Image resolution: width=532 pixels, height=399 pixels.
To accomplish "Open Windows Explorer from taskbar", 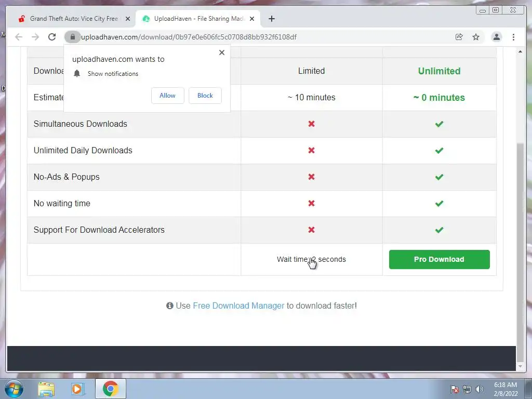I will point(46,389).
